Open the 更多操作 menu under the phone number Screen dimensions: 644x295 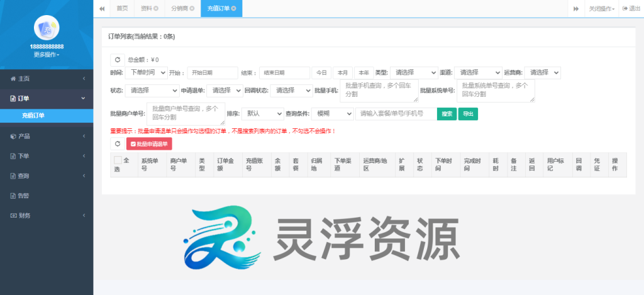47,55
